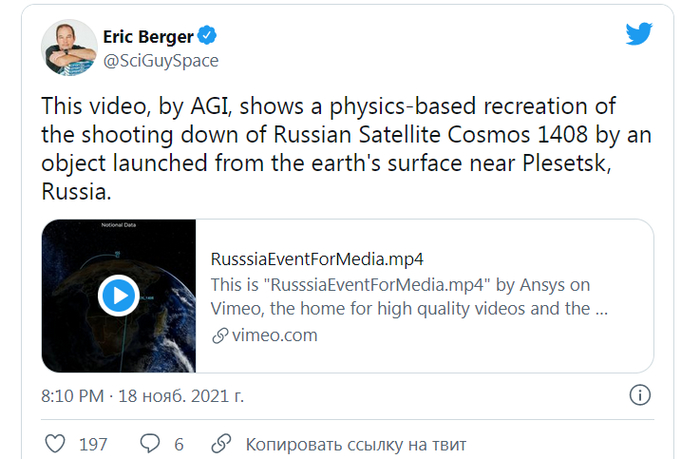Screen dimensions: 700x459
Task: Open the RusssiaEventForMedia.mp4 card title
Action: [317, 259]
